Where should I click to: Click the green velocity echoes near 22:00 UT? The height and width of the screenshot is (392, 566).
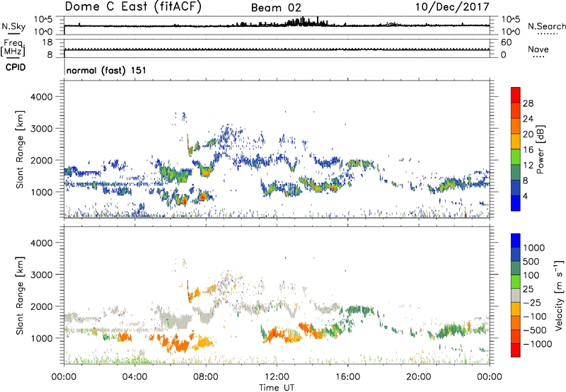click(451, 330)
